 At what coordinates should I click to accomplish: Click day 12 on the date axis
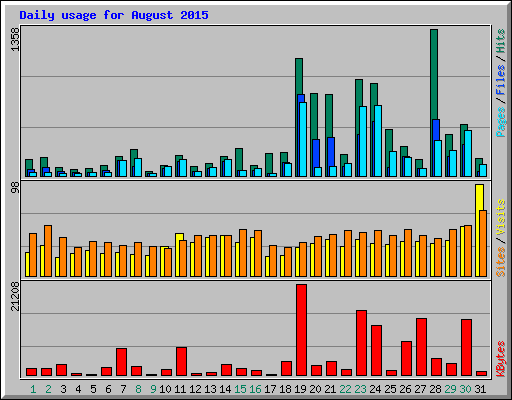click(x=195, y=389)
